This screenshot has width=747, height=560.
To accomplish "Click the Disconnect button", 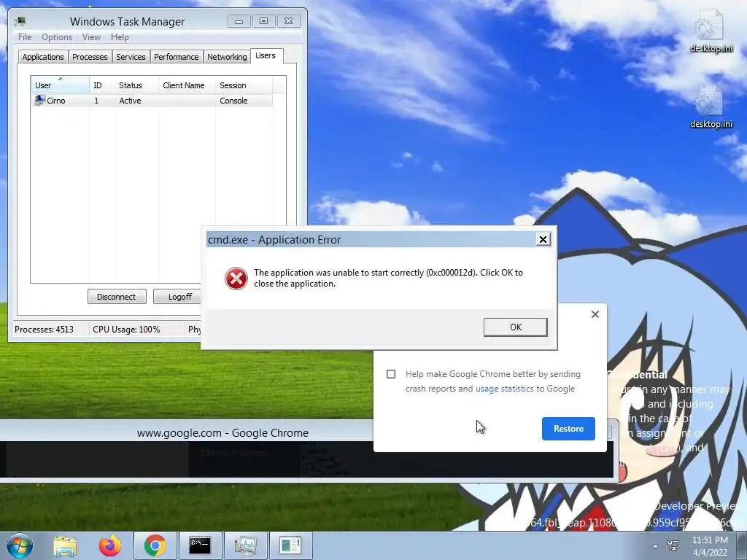I will click(x=117, y=297).
